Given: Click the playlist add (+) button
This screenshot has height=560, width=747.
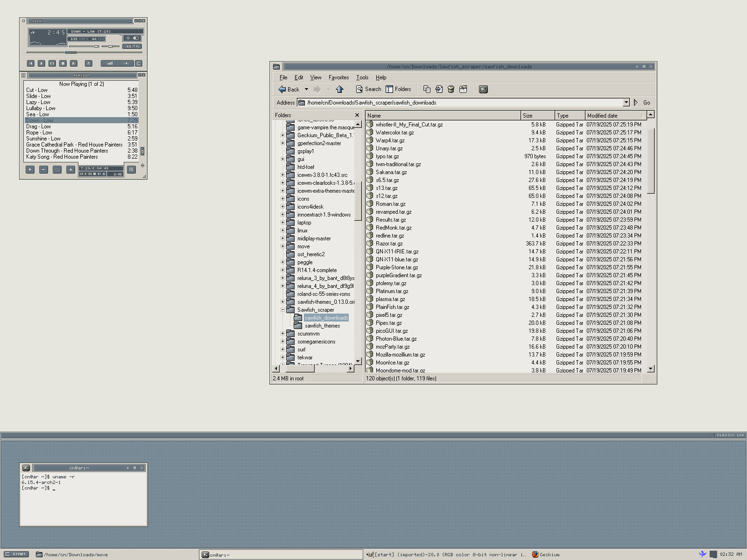Looking at the screenshot, I should click(30, 169).
